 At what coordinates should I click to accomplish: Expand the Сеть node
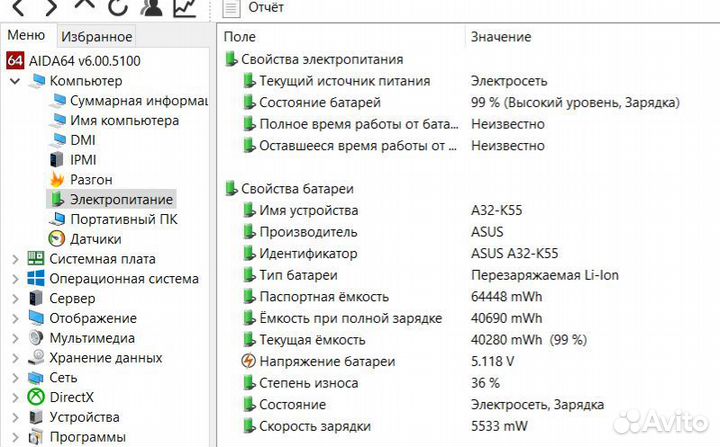[x=15, y=378]
